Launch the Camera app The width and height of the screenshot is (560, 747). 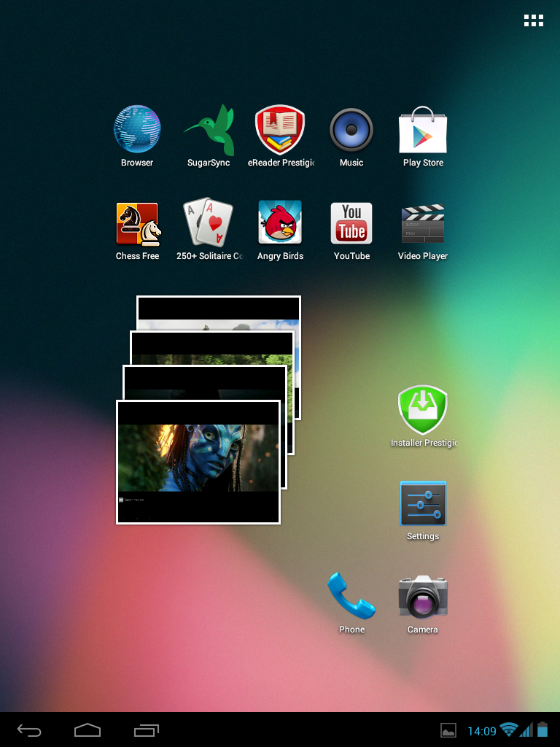(x=423, y=603)
